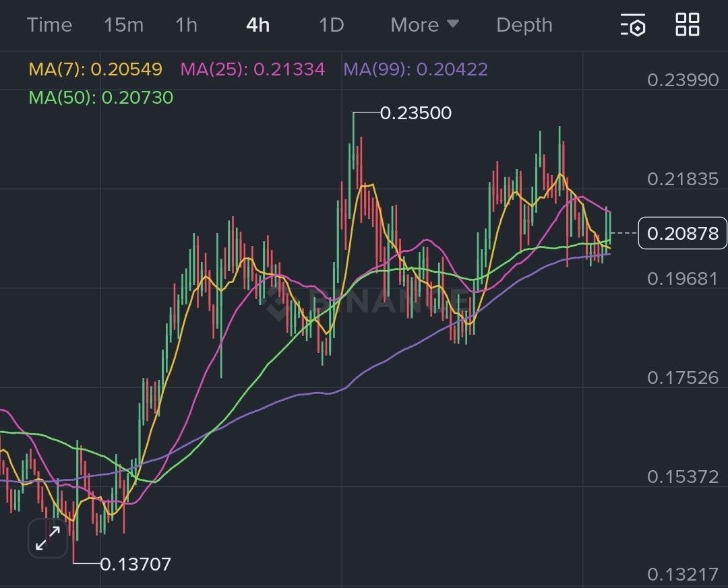This screenshot has height=588, width=728.
Task: Open the grid layout tools icon
Action: (688, 25)
